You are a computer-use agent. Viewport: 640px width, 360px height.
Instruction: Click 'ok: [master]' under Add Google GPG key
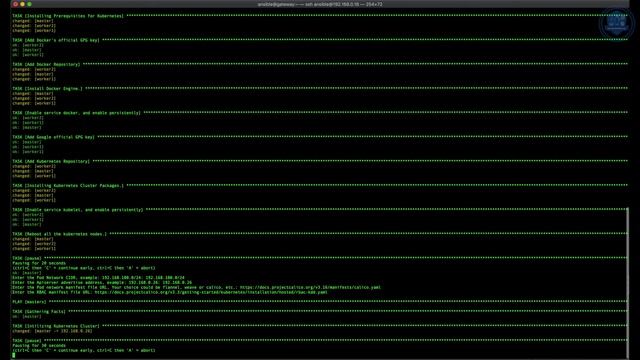[27, 142]
